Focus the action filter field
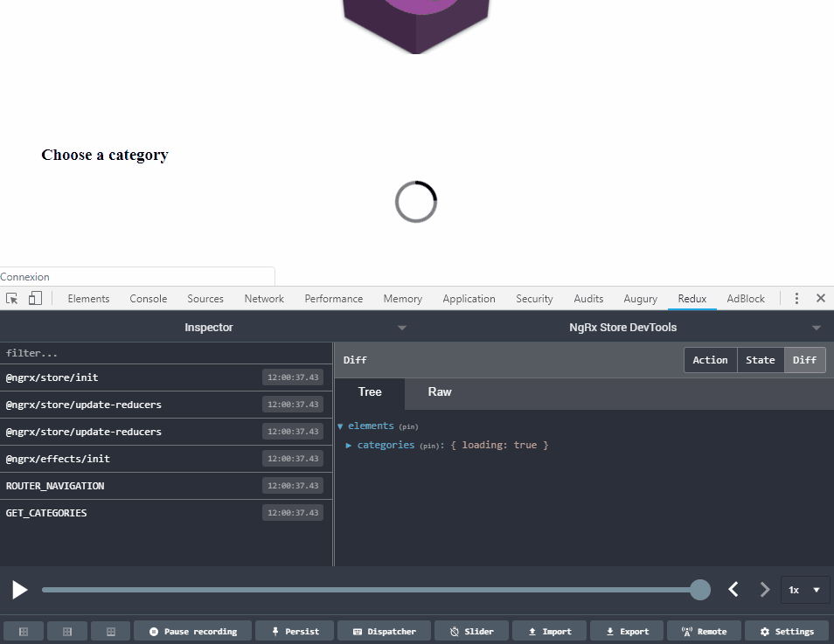This screenshot has height=644, width=834. click(166, 353)
